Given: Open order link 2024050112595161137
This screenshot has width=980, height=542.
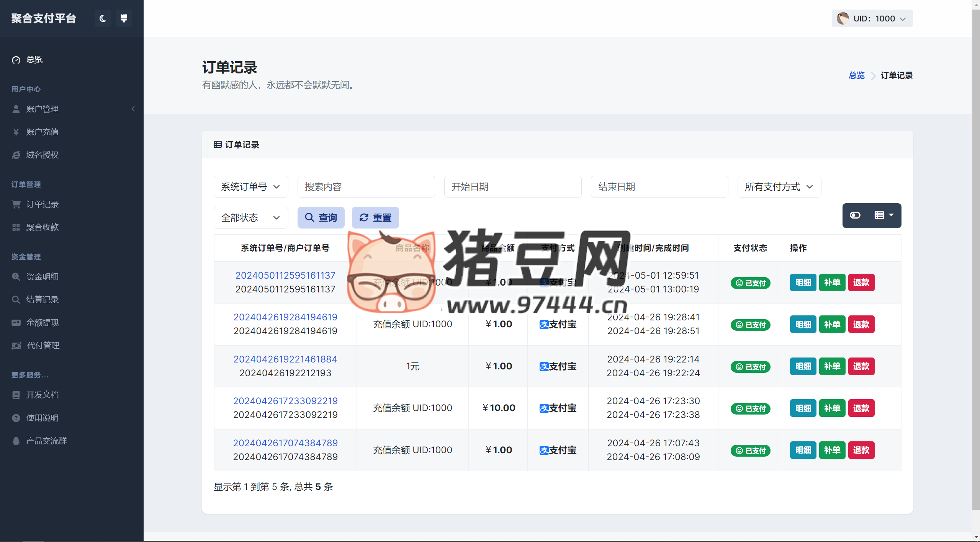Looking at the screenshot, I should point(285,275).
